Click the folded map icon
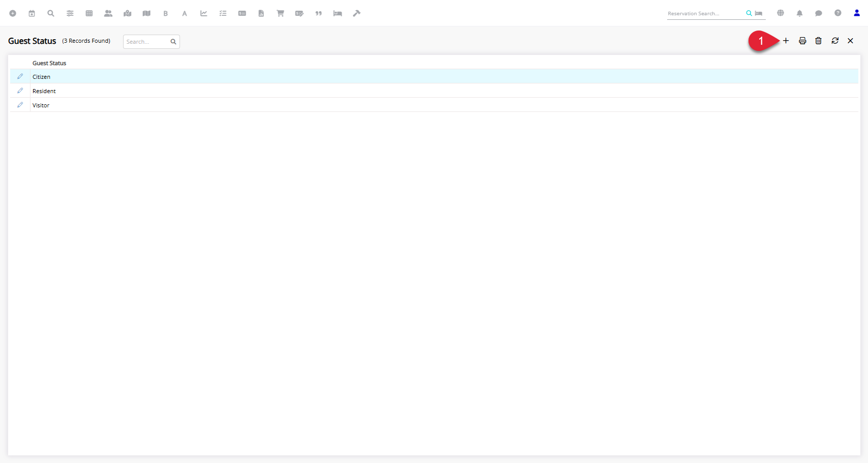Screen dimensions: 868x463 [x=146, y=14]
